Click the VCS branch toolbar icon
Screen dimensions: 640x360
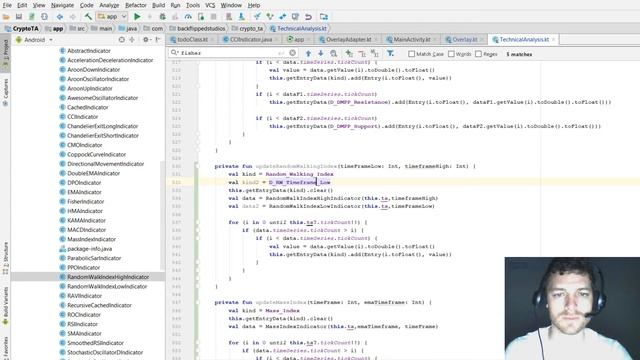270,17
